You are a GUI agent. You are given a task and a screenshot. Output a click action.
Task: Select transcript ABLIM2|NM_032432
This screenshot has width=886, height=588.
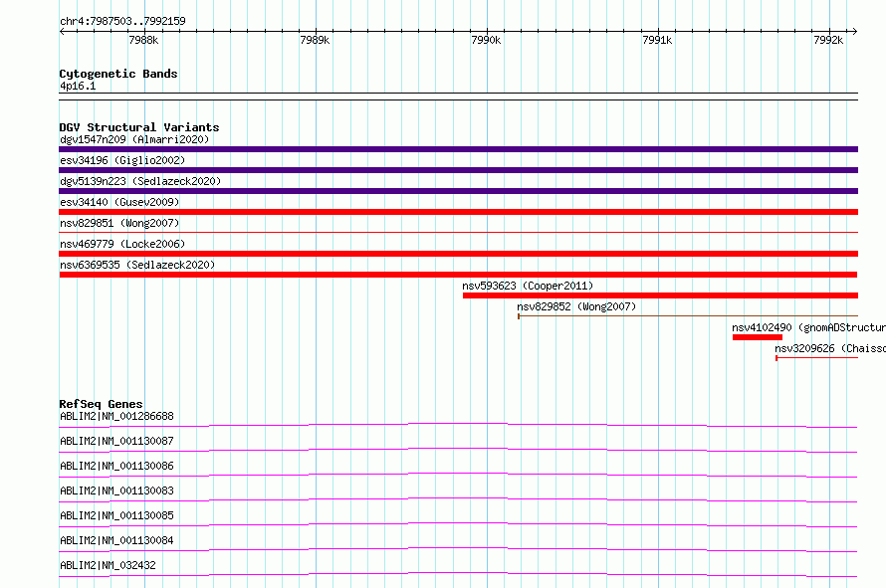point(108,565)
